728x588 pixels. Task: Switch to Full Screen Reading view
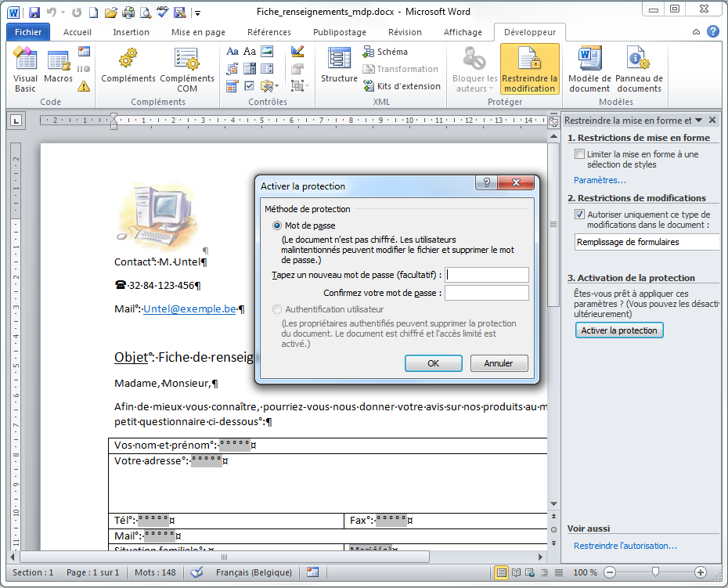[516, 572]
